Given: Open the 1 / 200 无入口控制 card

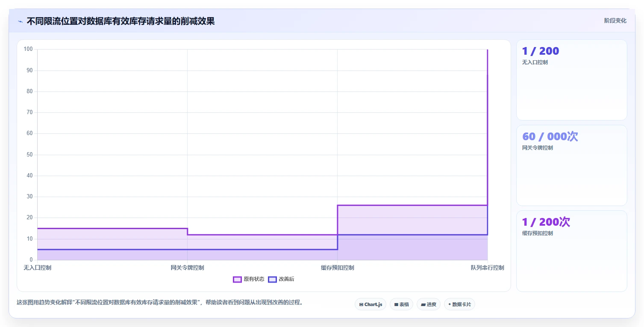Looking at the screenshot, I should 571,80.
